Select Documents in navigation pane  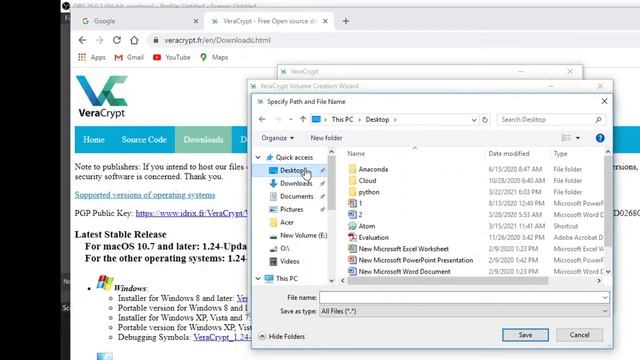point(296,196)
